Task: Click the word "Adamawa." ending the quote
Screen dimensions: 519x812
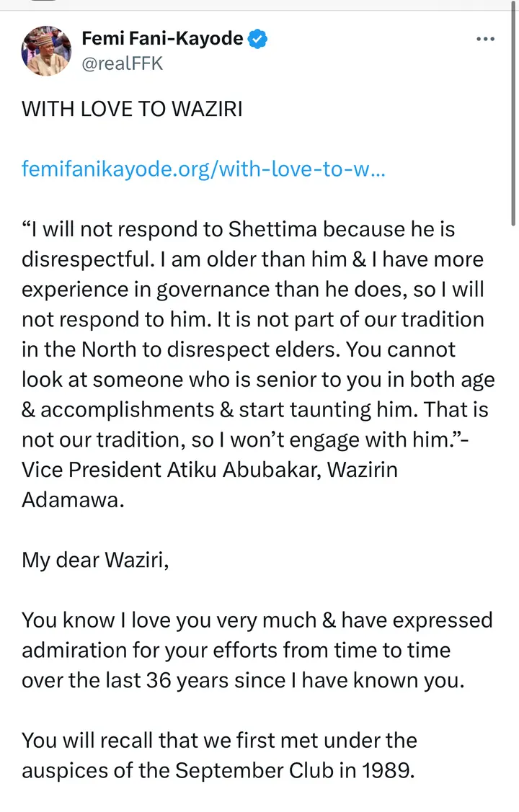Action: (x=74, y=499)
